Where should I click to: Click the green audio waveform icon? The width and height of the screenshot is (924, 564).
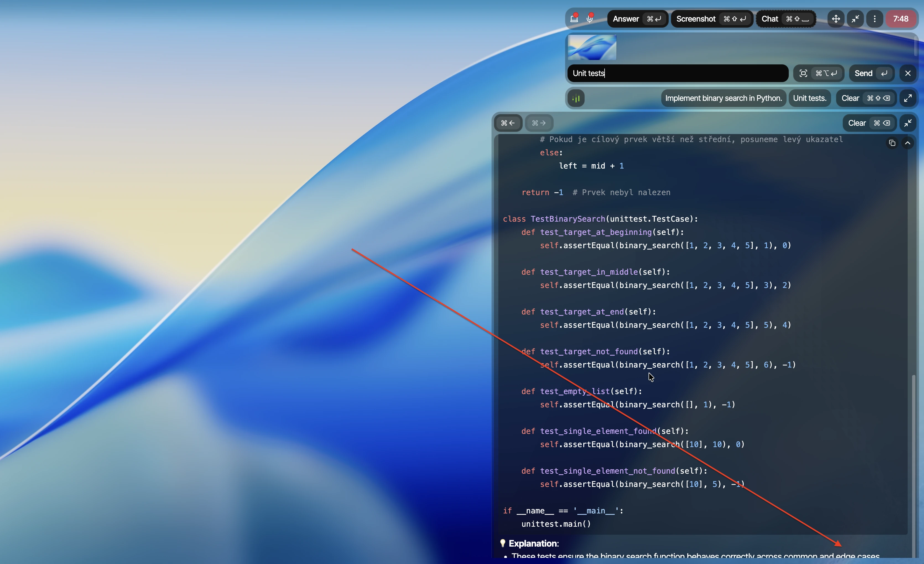[x=576, y=98]
